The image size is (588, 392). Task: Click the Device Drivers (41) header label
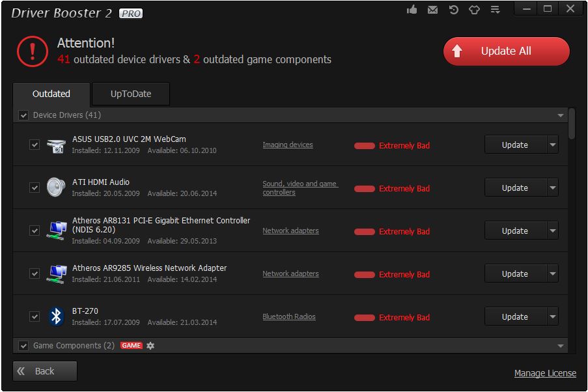[x=67, y=115]
